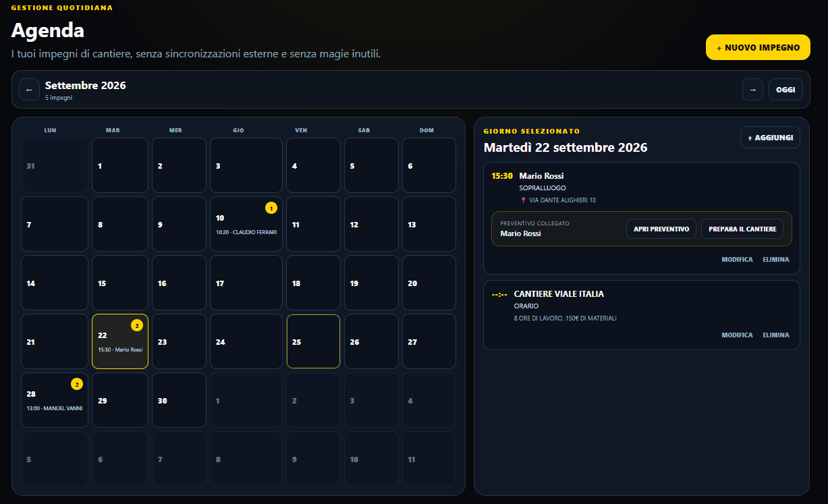
Task: Click the LUN weekday header
Action: pos(50,130)
